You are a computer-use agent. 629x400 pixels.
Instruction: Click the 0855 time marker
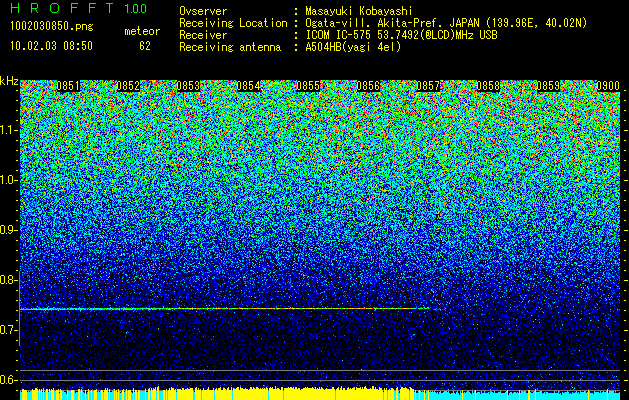pos(308,86)
